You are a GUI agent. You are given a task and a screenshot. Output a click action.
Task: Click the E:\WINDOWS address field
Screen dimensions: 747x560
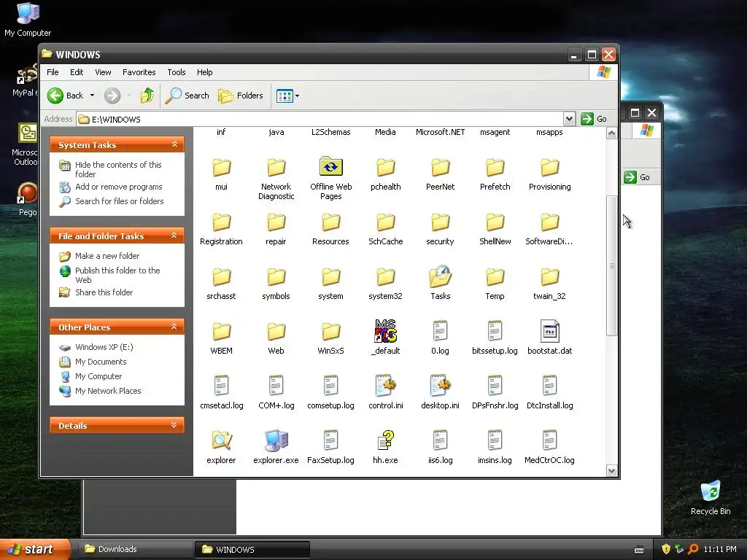click(x=320, y=119)
